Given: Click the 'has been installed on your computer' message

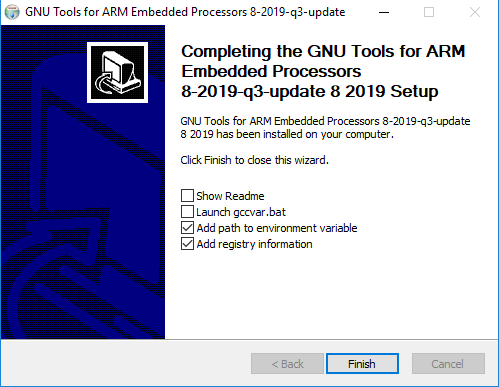Looking at the screenshot, I should click(x=325, y=127).
